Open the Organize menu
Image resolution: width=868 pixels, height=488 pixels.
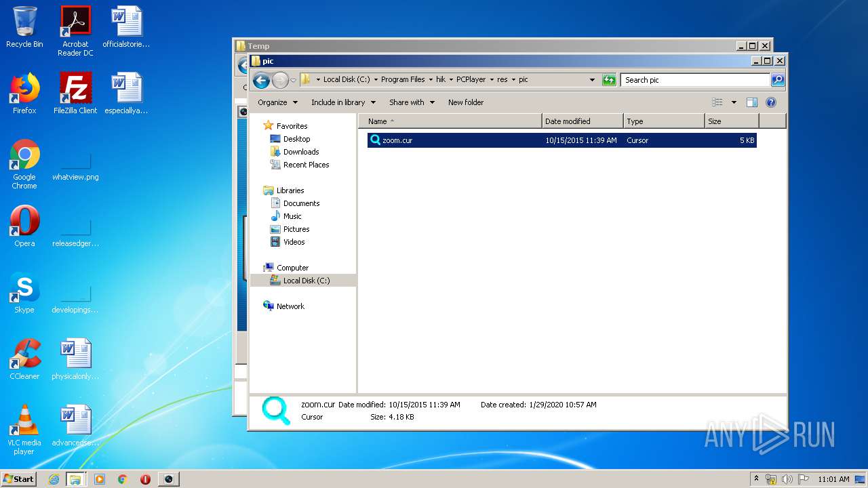point(277,102)
